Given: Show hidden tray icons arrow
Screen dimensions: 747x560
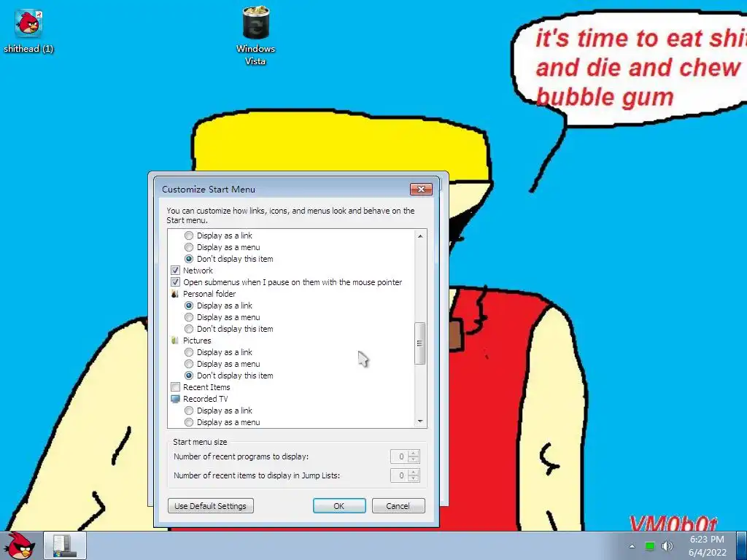Looking at the screenshot, I should tap(632, 546).
